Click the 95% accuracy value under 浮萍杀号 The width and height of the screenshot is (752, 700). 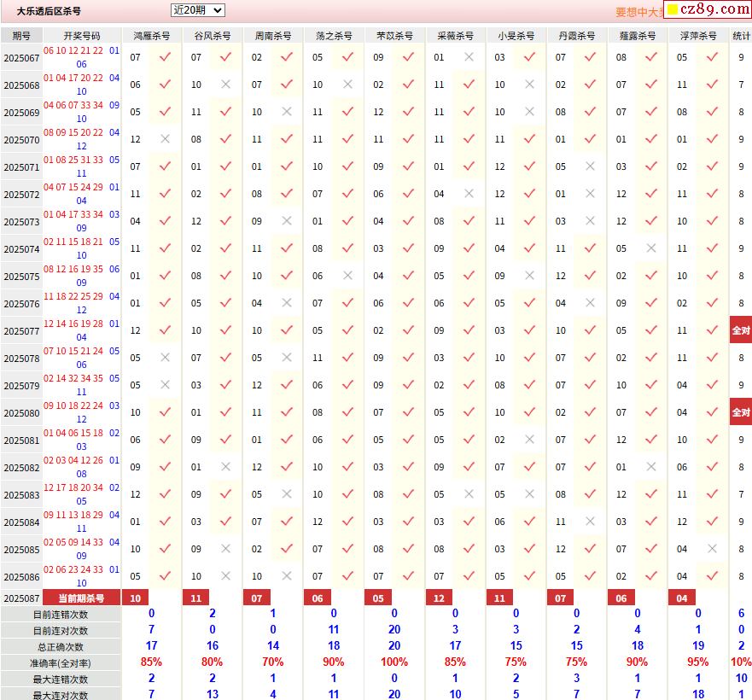698,662
